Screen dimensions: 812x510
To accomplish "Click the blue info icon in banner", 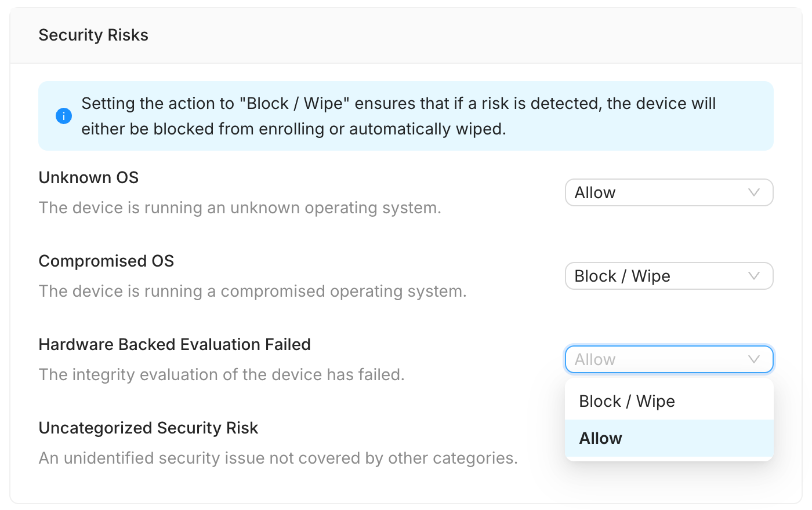I will 64,116.
